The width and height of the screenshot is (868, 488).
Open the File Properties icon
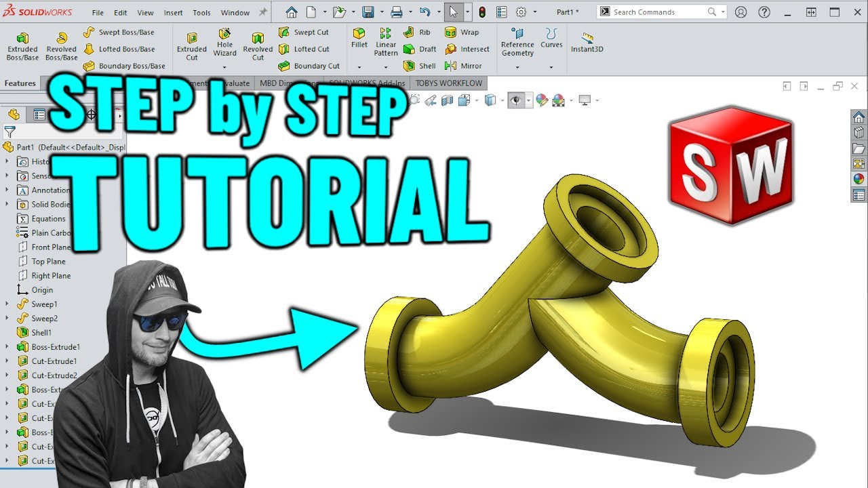tap(502, 12)
